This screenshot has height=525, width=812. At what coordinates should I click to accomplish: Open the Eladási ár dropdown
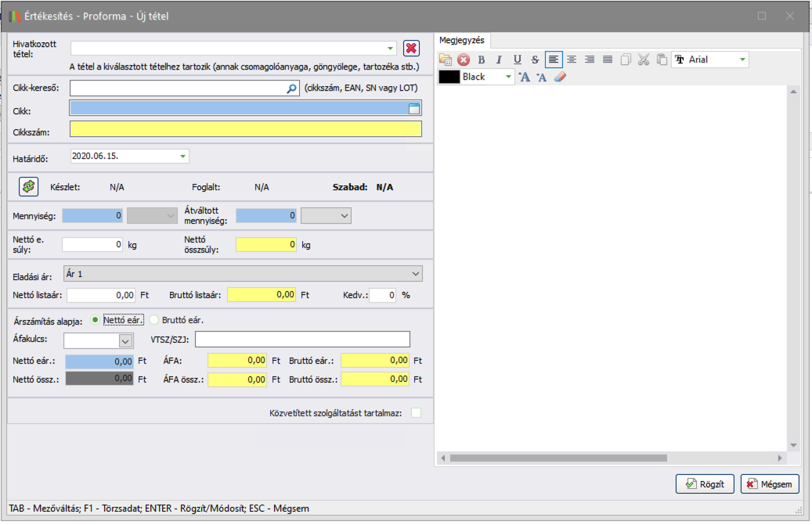(x=415, y=273)
